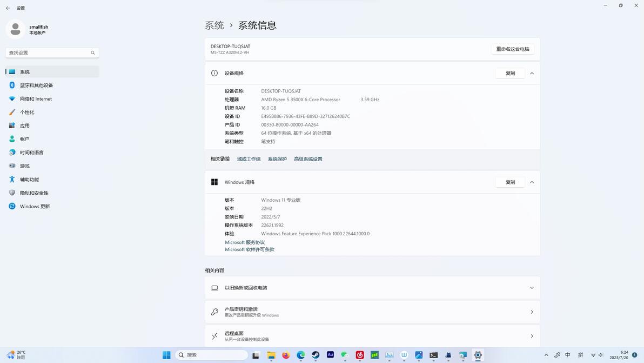The height and width of the screenshot is (363, 644).
Task: Open 隐私和安全性 settings
Action: [x=52, y=193]
